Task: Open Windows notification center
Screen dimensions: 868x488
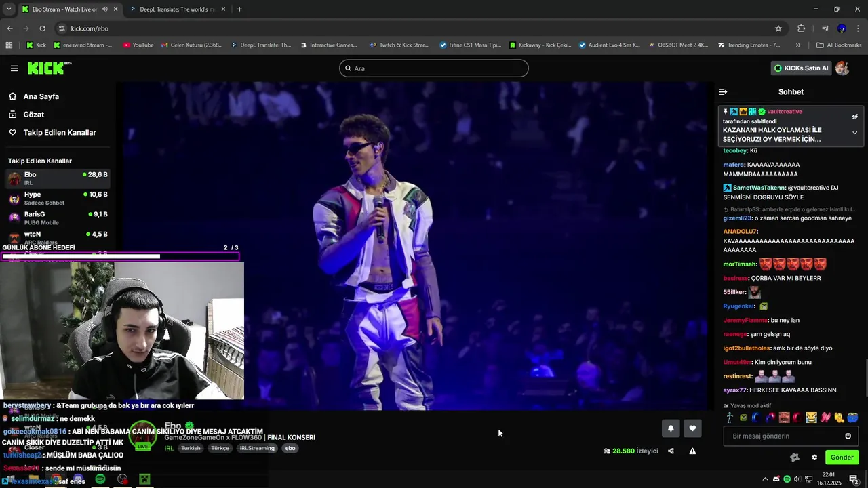Action: [x=854, y=479]
